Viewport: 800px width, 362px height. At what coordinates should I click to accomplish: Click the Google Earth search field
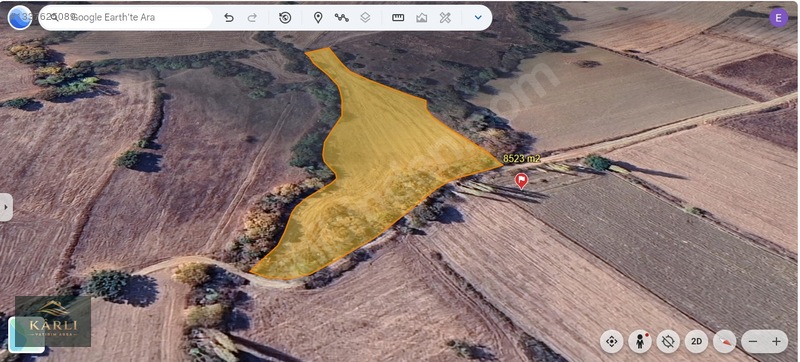pos(126,17)
